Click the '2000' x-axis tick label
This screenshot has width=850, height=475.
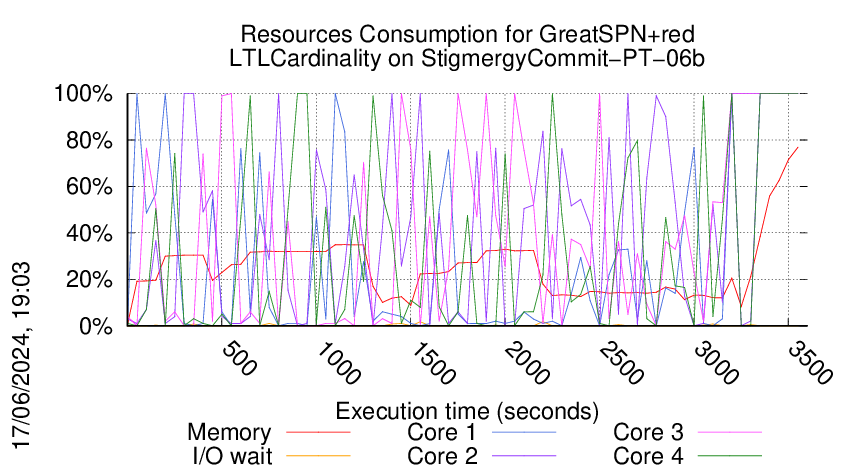[x=527, y=363]
